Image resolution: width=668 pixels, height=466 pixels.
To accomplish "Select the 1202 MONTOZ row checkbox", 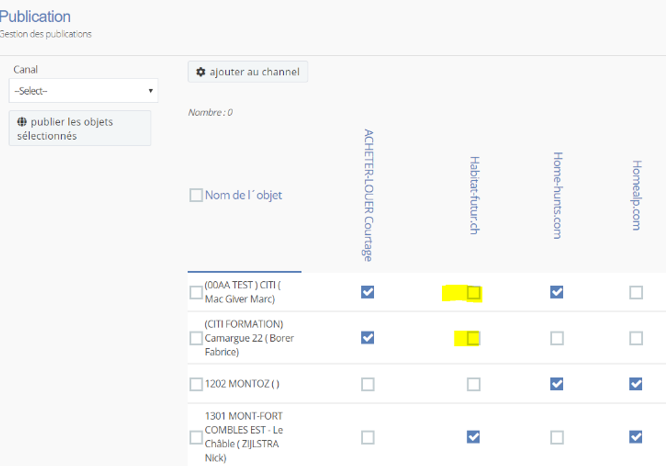I will click(196, 384).
